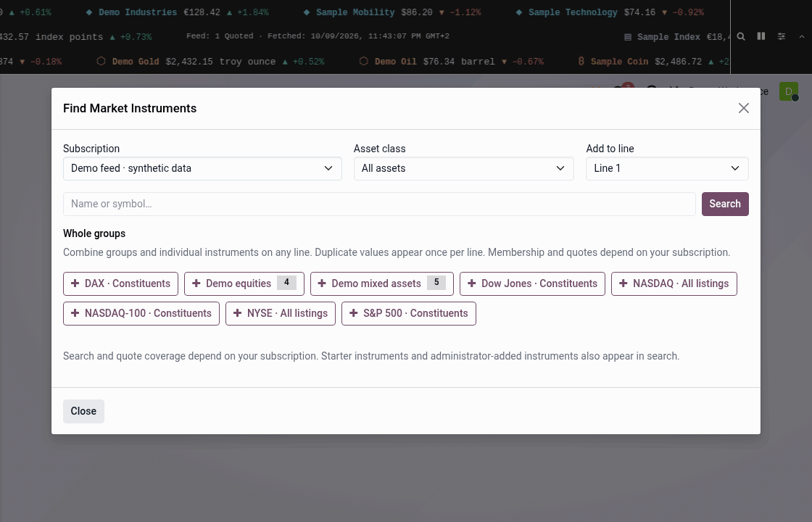Screen dimensions: 812x522
Task: Add the NASDAQ · All listings group
Action: click(x=674, y=283)
